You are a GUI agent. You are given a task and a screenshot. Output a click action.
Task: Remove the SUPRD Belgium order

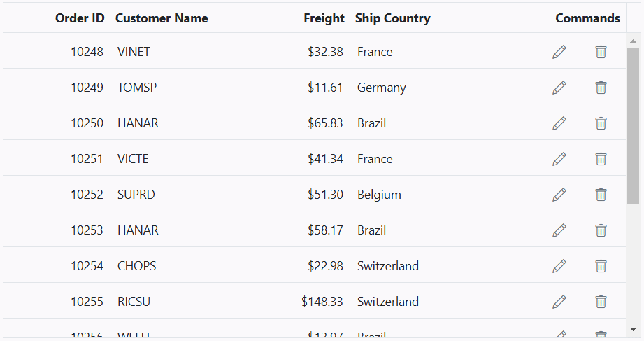601,195
